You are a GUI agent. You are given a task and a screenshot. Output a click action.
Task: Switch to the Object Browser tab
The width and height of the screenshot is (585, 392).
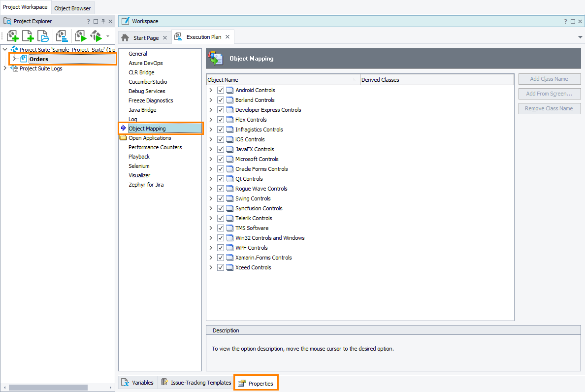click(x=72, y=8)
